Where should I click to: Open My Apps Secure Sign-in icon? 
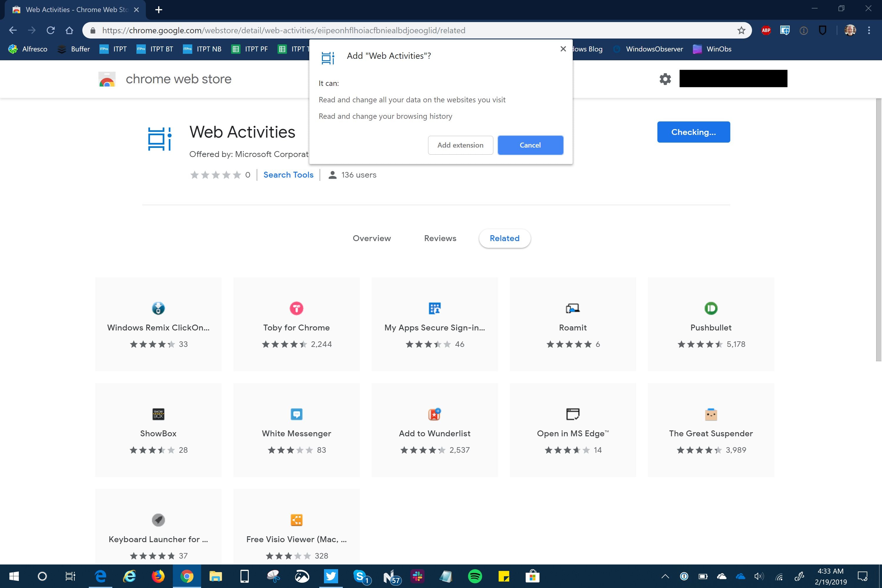[435, 308]
